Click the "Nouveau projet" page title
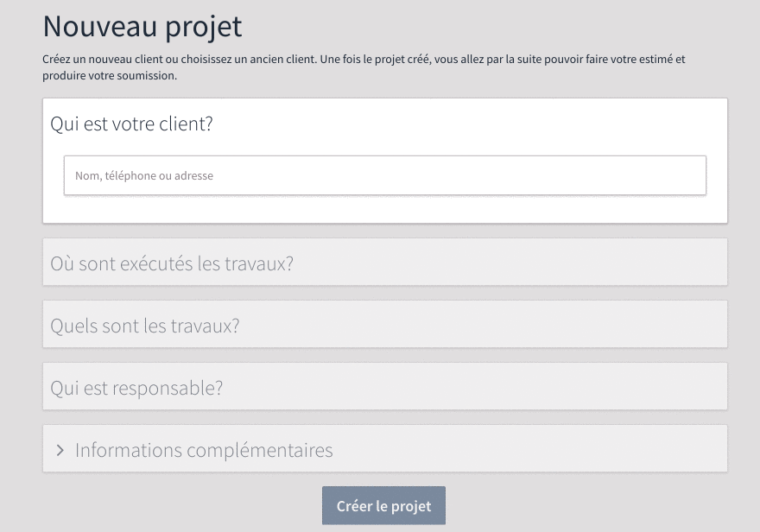The height and width of the screenshot is (532, 760). click(142, 26)
